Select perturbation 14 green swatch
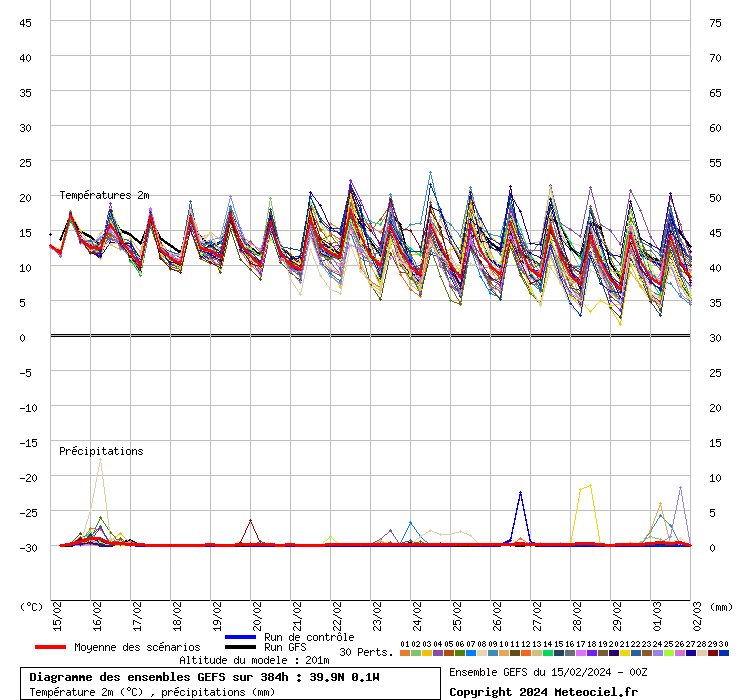The height and width of the screenshot is (700, 740). [x=548, y=653]
